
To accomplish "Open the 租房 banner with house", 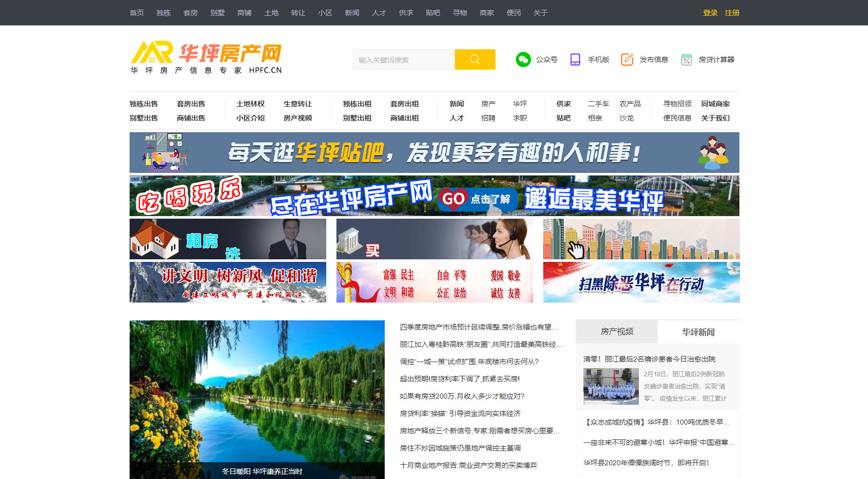I will pos(228,239).
